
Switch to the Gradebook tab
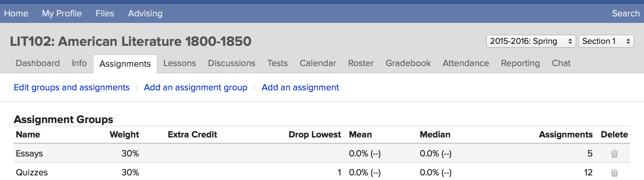coord(408,63)
